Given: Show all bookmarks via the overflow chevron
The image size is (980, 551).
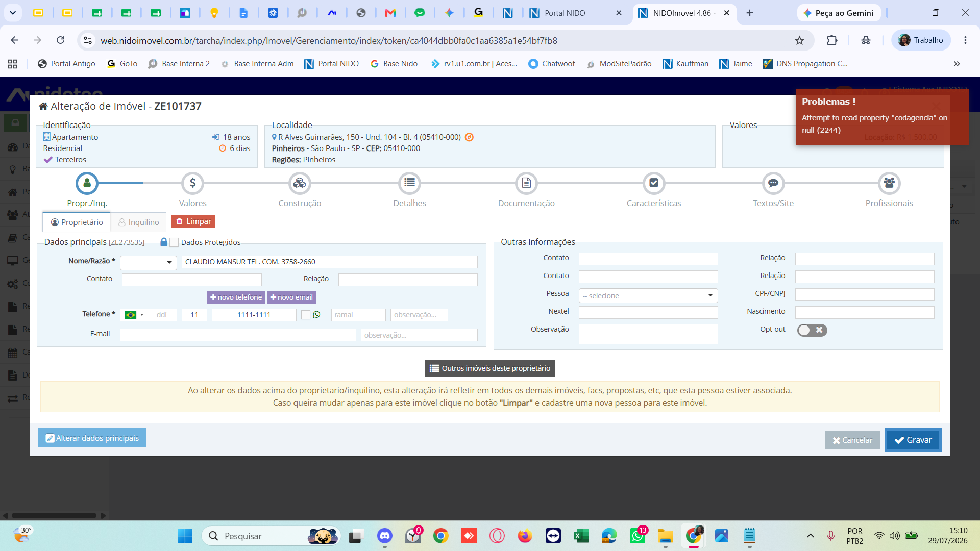Looking at the screenshot, I should 957,64.
